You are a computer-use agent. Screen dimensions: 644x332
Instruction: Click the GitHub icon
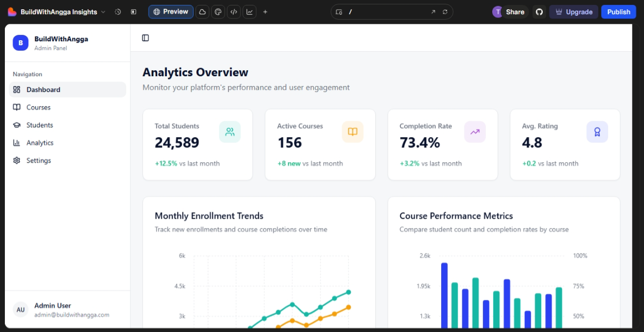click(539, 12)
